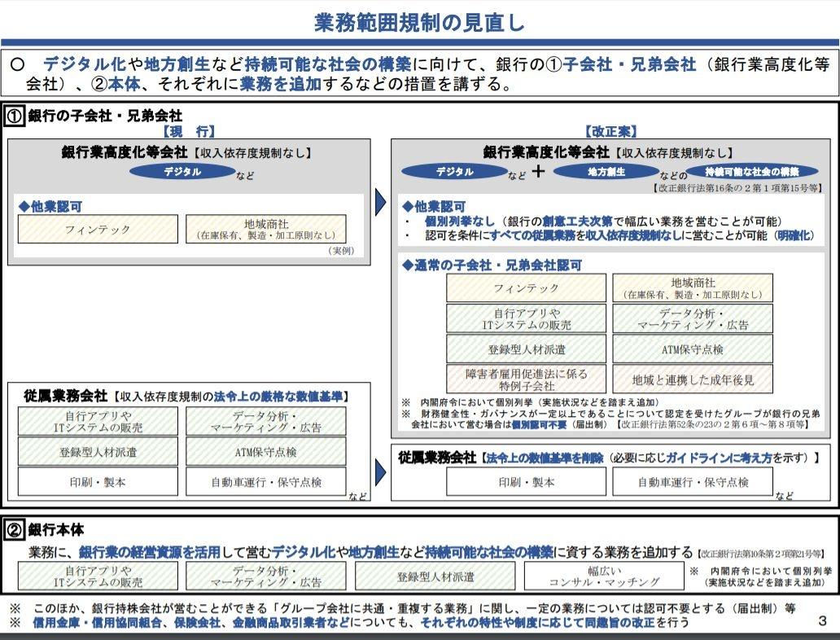Select "登録型人材派遣" box under 銀行本体
The width and height of the screenshot is (840, 640).
click(x=435, y=576)
